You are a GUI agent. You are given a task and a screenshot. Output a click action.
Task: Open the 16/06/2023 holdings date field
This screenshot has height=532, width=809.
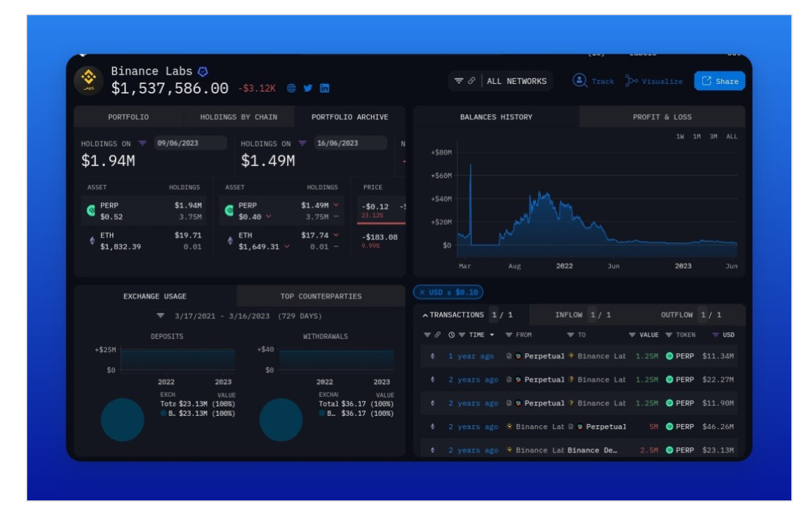point(350,143)
